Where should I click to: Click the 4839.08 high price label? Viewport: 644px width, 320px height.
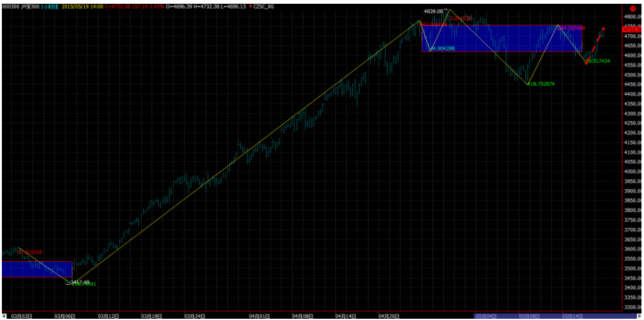434,11
